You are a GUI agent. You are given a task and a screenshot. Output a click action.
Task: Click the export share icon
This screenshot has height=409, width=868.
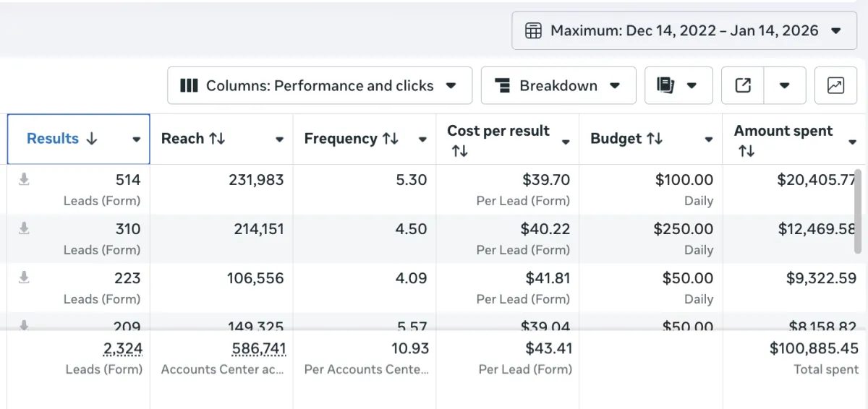click(743, 85)
